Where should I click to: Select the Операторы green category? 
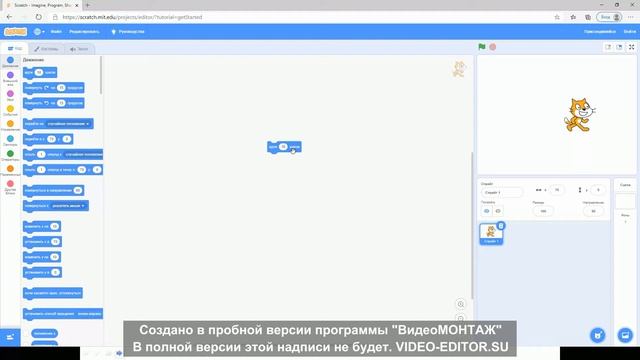point(10,153)
